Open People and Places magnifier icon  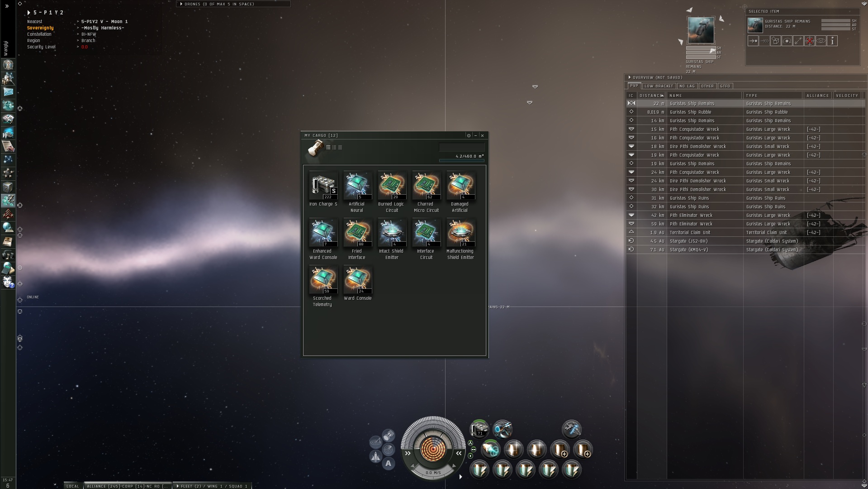(8, 78)
